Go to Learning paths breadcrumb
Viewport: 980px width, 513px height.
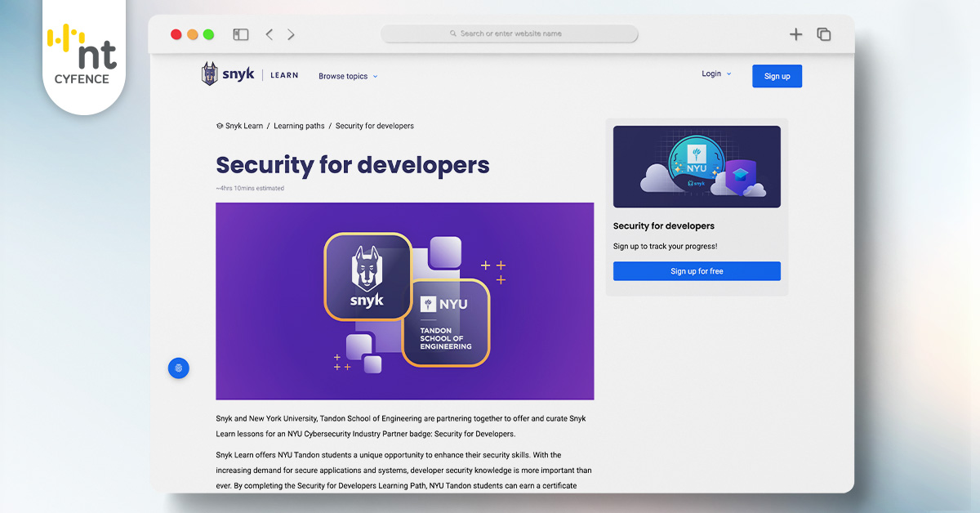[299, 126]
